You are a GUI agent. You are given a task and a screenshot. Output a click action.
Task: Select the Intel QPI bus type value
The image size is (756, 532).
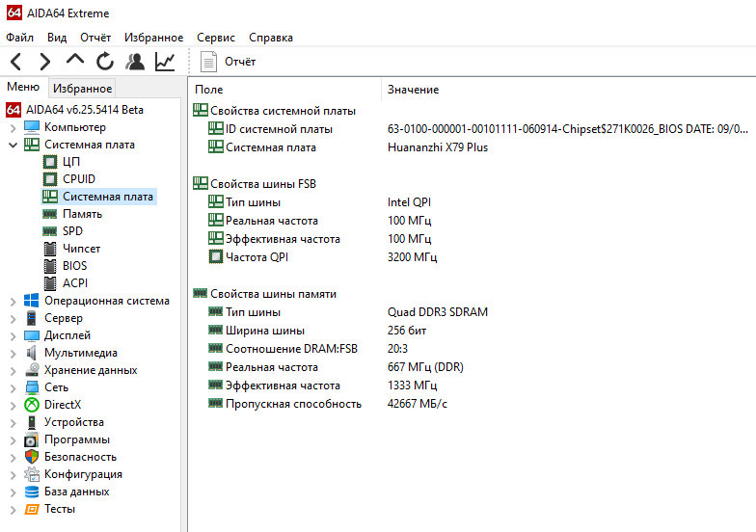(409, 202)
